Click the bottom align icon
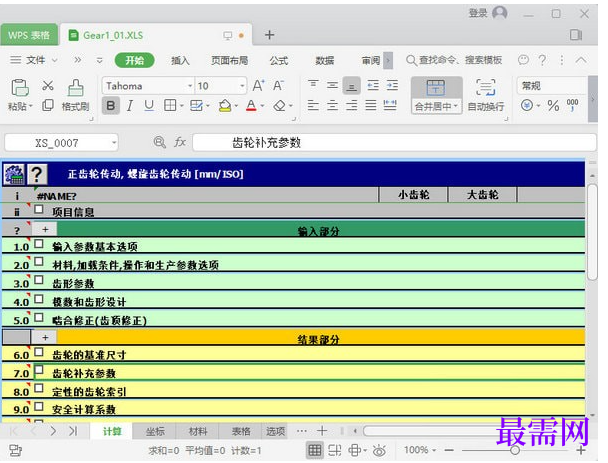This screenshot has width=608, height=463. (352, 86)
